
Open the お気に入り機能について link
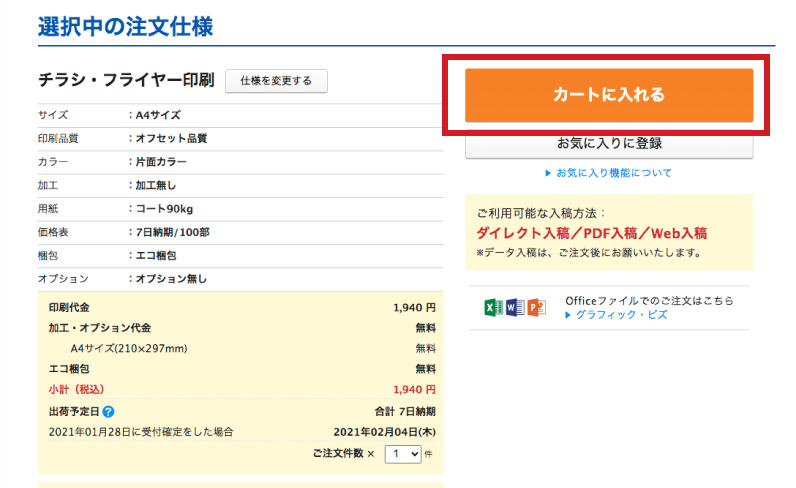(614, 173)
